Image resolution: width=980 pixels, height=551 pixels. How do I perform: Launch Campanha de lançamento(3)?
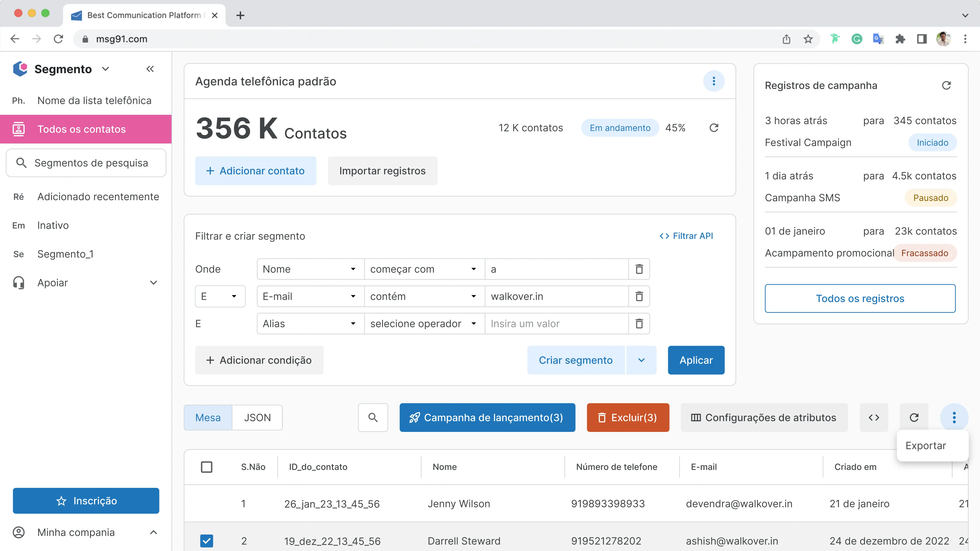tap(487, 417)
